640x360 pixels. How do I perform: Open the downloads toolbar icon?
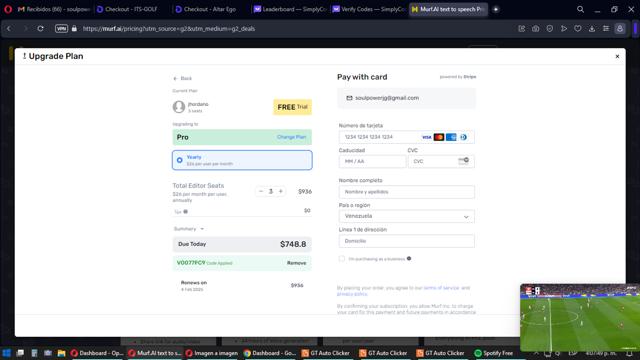[x=592, y=29]
